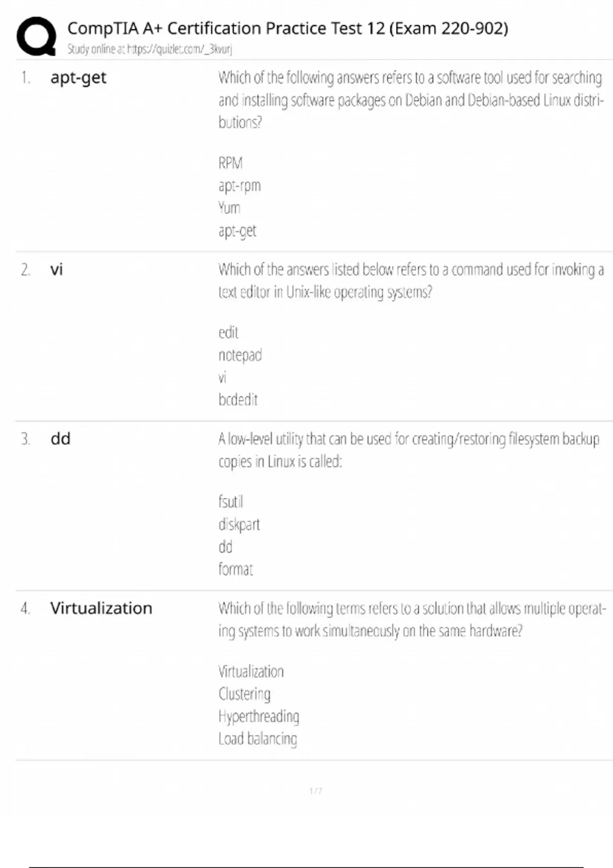Screen dimensions: 613x868
Task: Click the Virtualization term in row 4
Action: tap(101, 608)
